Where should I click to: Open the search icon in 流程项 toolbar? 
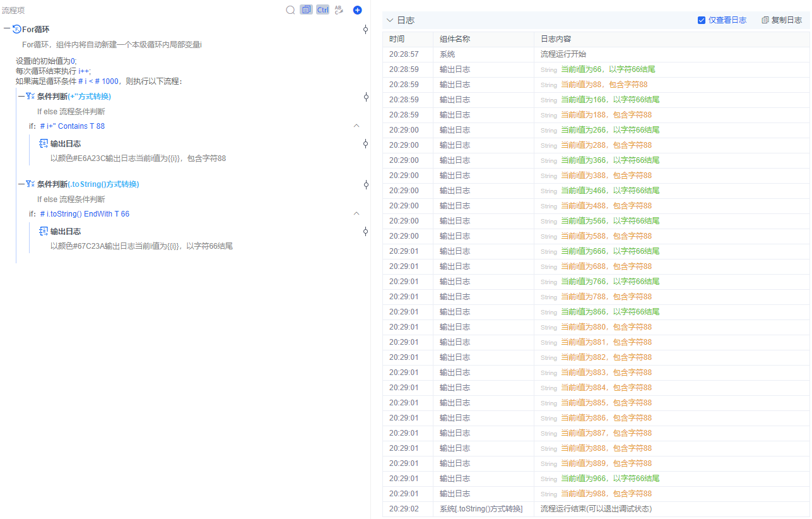tap(290, 9)
